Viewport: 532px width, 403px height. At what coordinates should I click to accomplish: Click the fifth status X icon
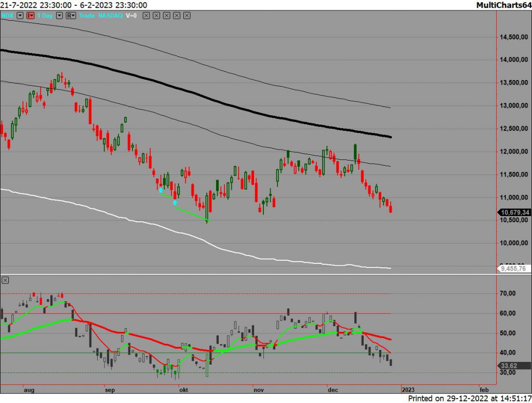[x=185, y=16]
